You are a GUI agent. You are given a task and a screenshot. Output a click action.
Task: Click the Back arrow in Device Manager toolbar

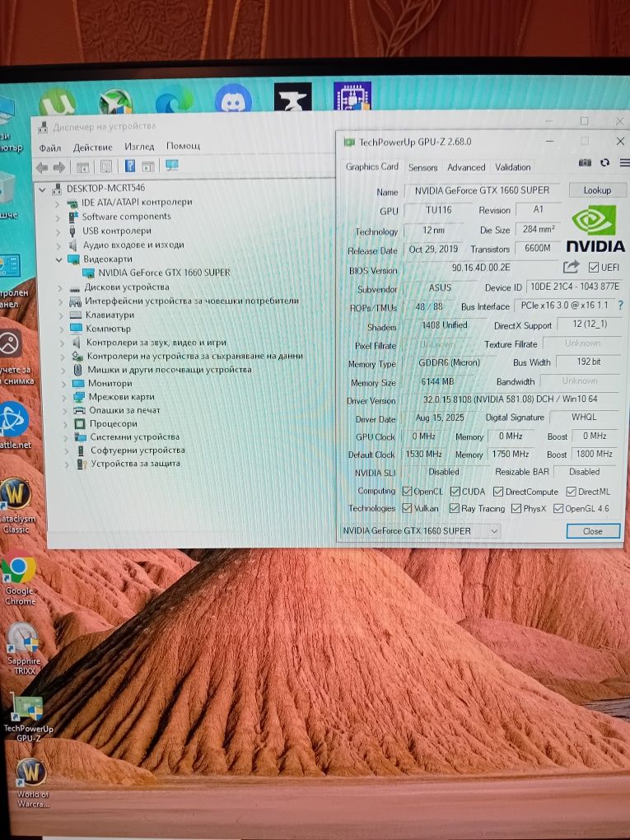point(42,168)
